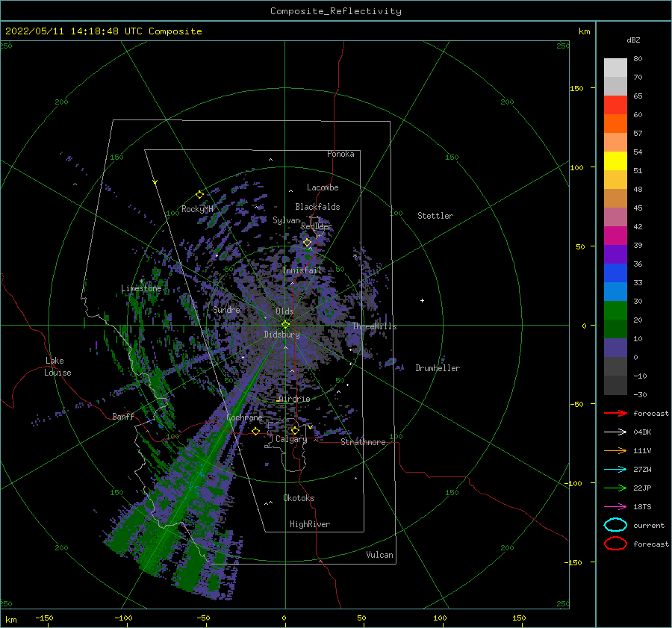Click the Okotoks label
This screenshot has width=672, height=628.
299,498
